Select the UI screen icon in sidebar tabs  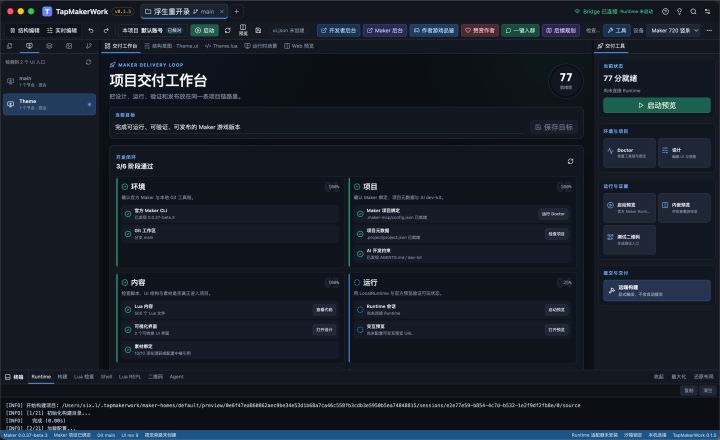[x=29, y=46]
